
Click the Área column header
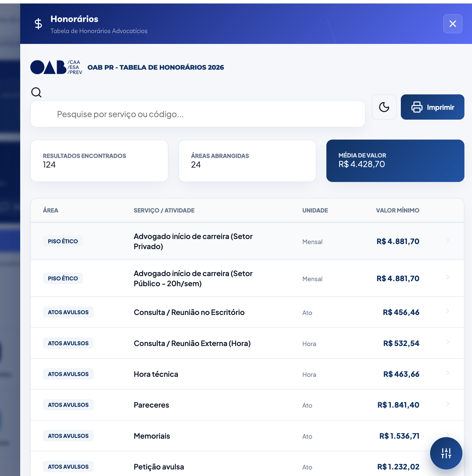point(50,210)
